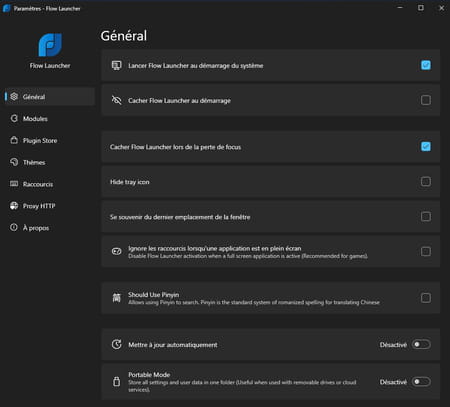This screenshot has width=450, height=407.
Task: Uncheck Cacher Flow Launcher lors de la perte de focus
Action: pyautogui.click(x=426, y=146)
